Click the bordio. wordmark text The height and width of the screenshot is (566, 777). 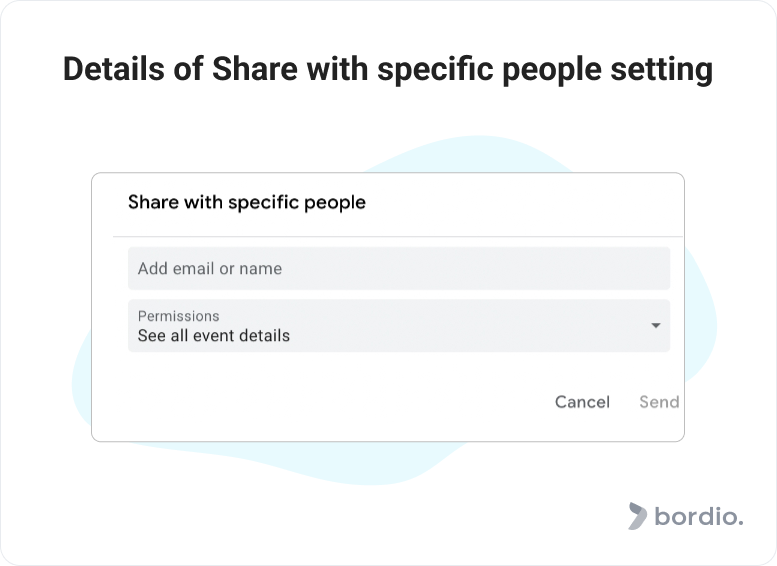699,516
